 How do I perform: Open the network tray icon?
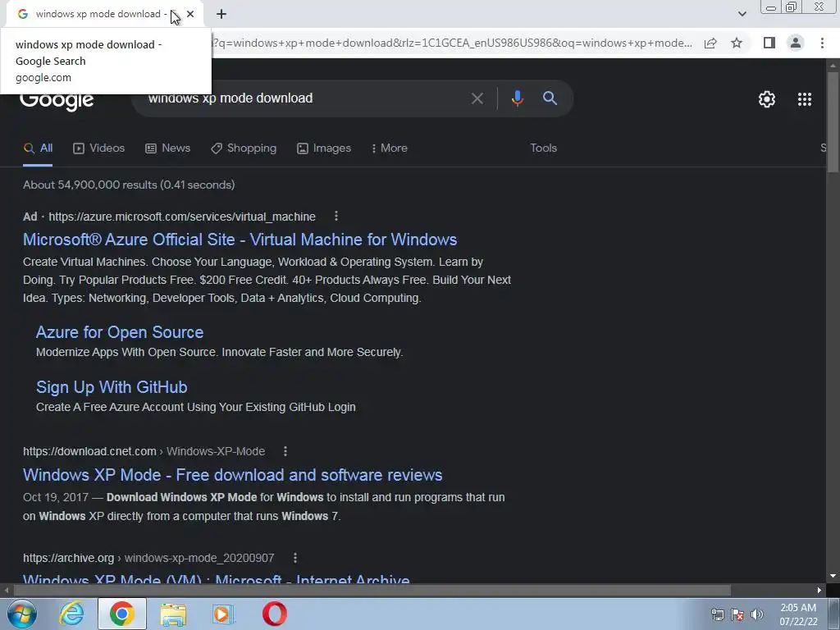(717, 614)
